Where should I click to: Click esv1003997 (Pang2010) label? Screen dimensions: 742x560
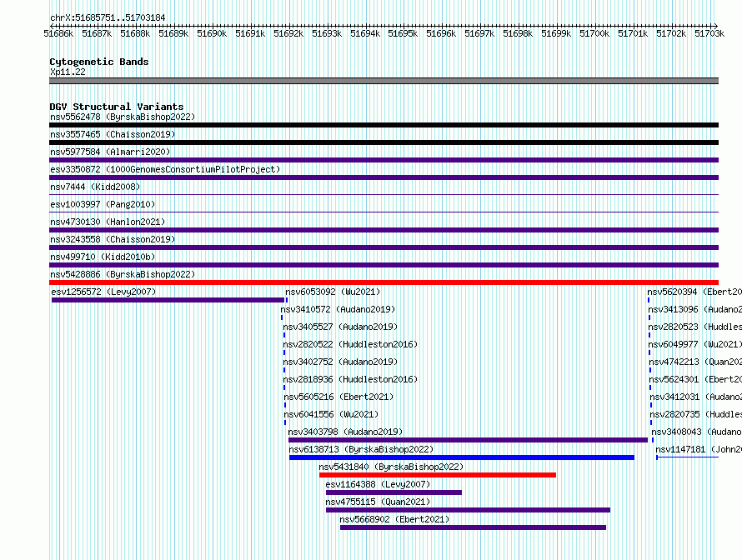pyautogui.click(x=103, y=204)
